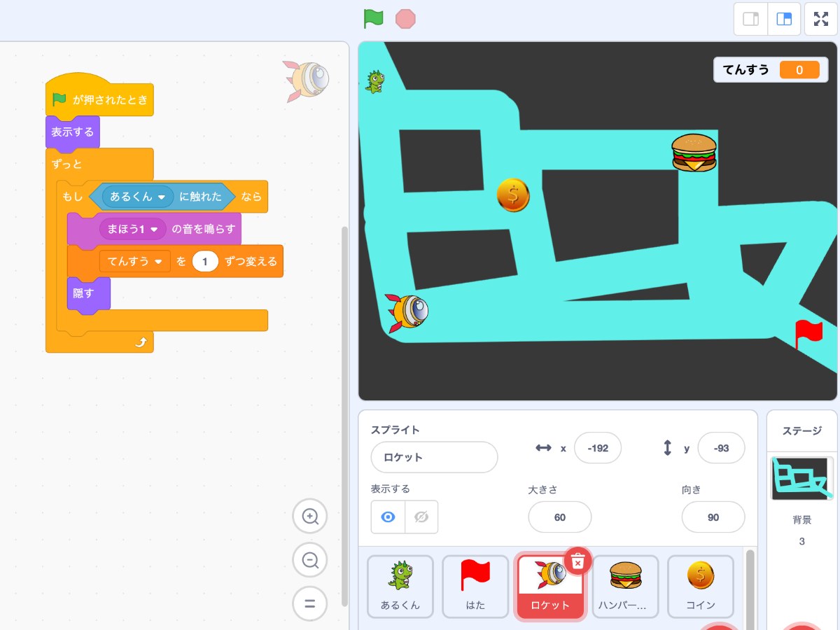Open the てんすう variable dropdown

click(135, 261)
